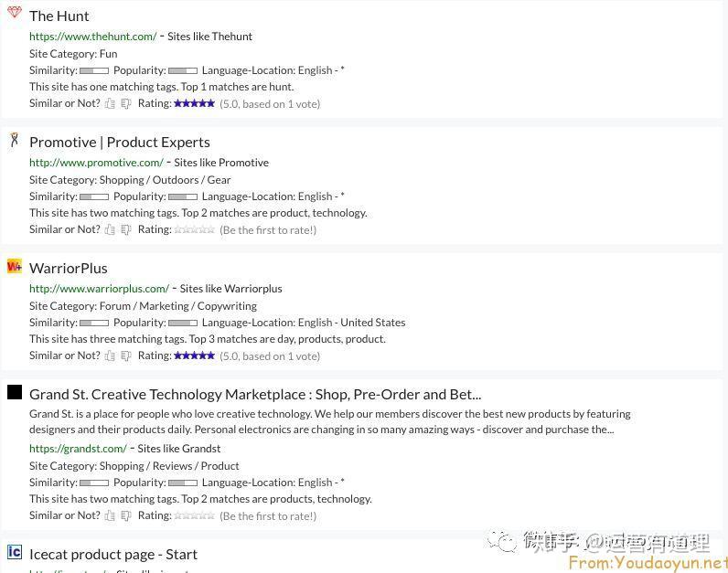Click WarriorPlus '(5.0, based on 1 vote)' text
Image resolution: width=728 pixels, height=573 pixels.
pos(270,356)
